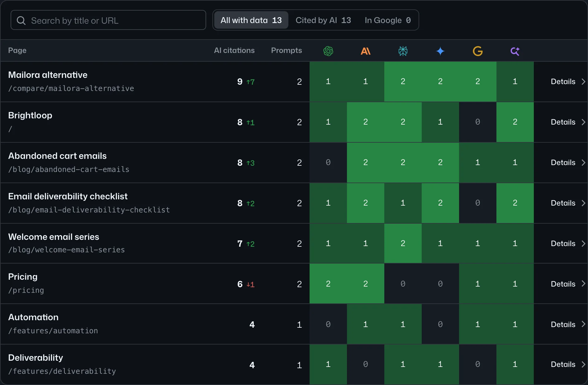The height and width of the screenshot is (385, 588).
Task: Click the Automation page title
Action: [x=33, y=317]
